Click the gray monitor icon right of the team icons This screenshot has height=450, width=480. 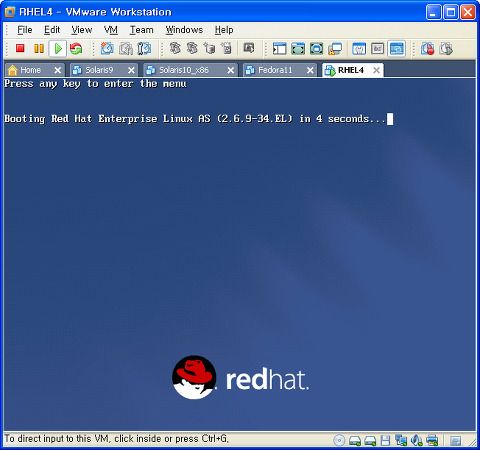(249, 48)
